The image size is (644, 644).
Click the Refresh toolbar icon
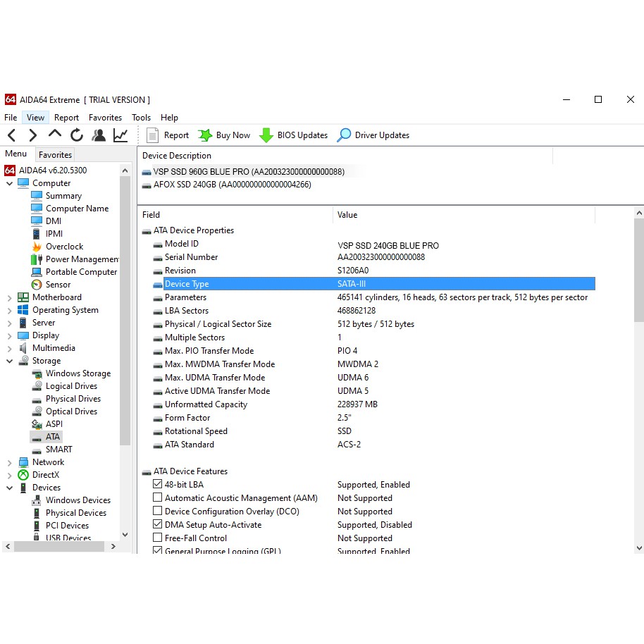[77, 135]
